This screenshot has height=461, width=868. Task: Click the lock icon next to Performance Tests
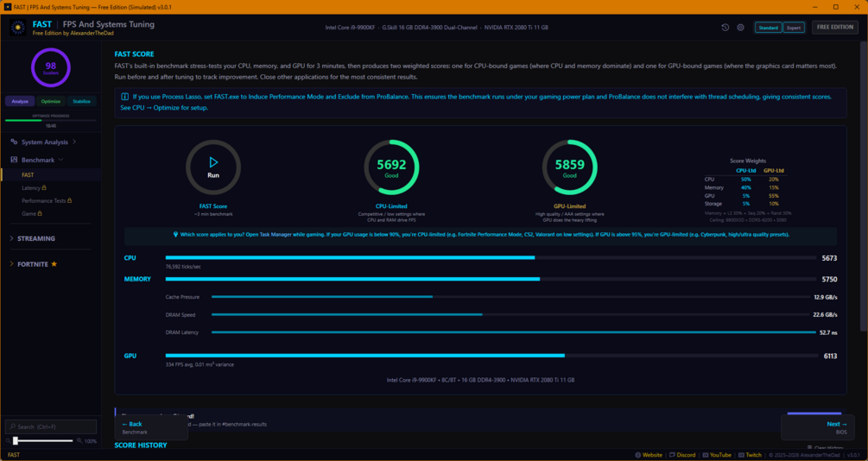pyautogui.click(x=70, y=200)
